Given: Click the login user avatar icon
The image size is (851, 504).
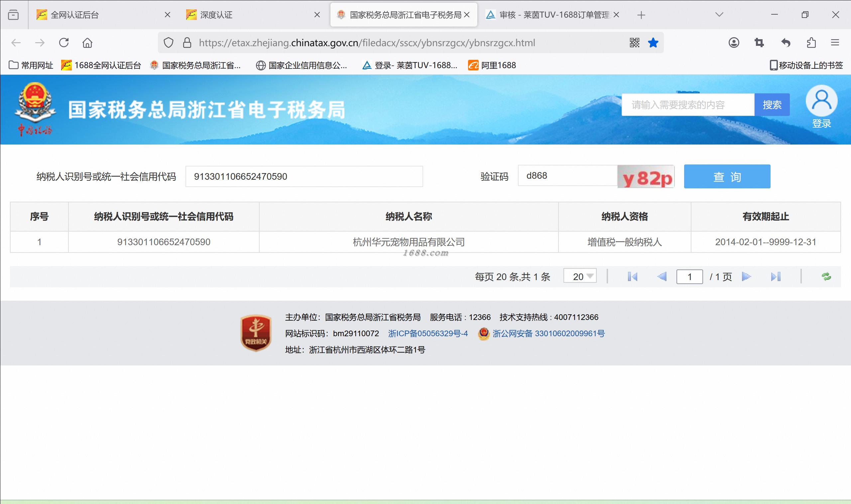Looking at the screenshot, I should 821,101.
